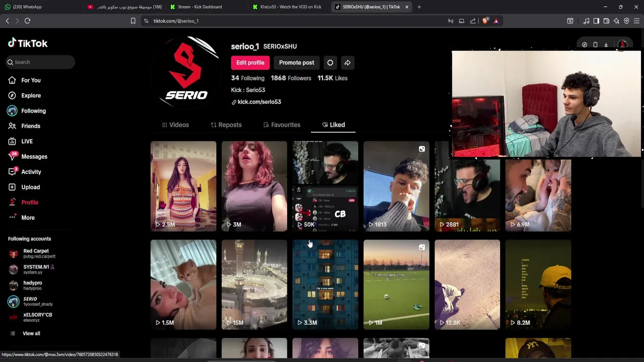Open the Leo AI sparkle icon

click(x=616, y=21)
